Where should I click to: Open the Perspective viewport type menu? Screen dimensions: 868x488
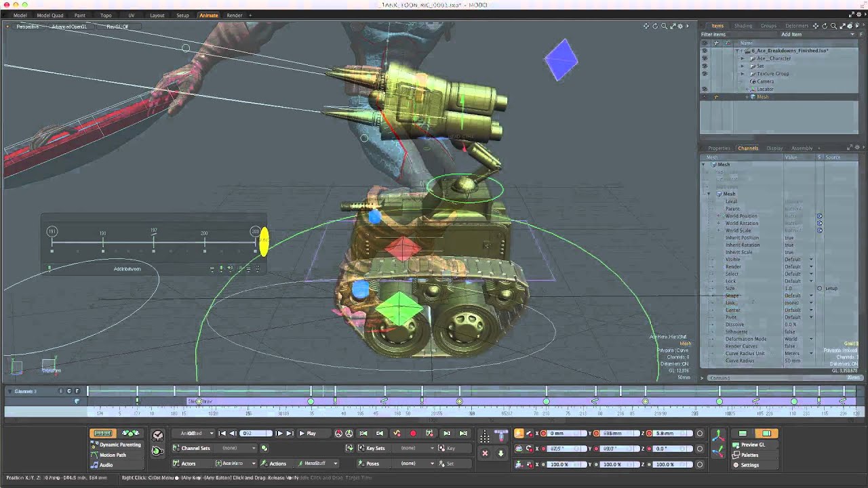[27, 26]
